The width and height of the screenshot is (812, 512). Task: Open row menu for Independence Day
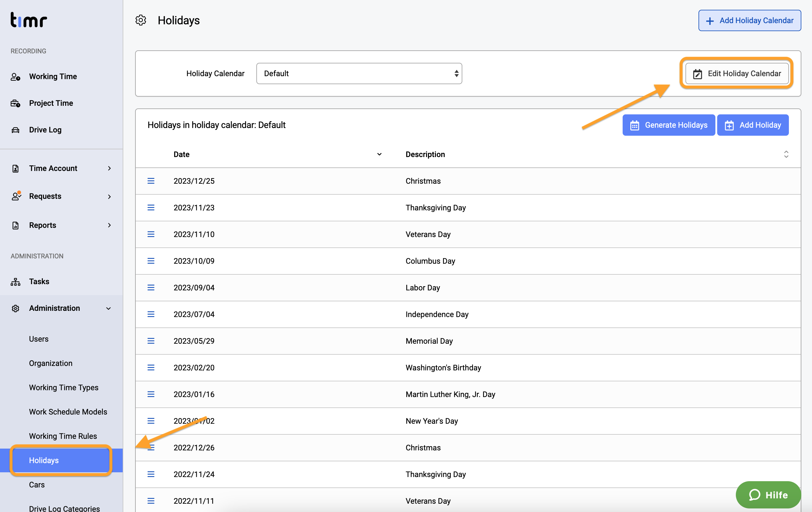[151, 314]
